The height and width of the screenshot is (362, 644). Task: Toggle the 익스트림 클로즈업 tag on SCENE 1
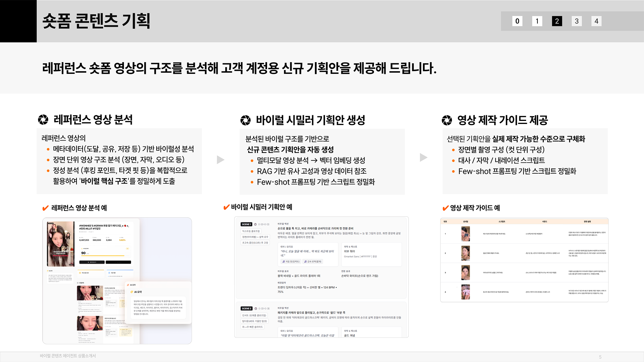(252, 231)
